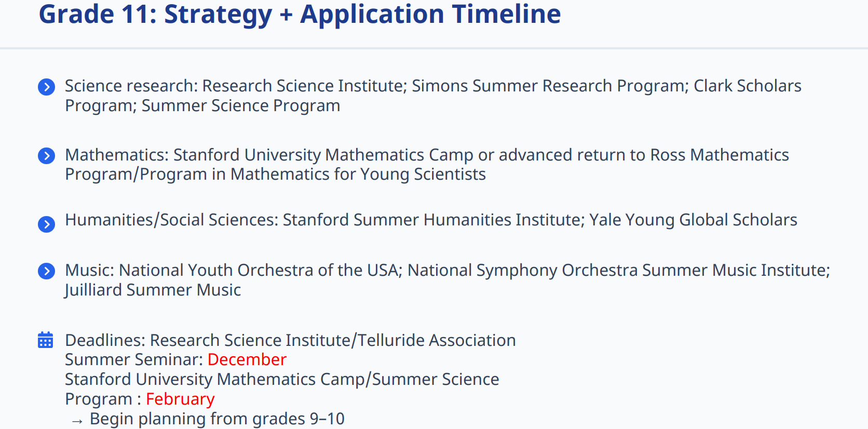This screenshot has height=429, width=868.
Task: Select the red February deadline text
Action: (x=180, y=399)
